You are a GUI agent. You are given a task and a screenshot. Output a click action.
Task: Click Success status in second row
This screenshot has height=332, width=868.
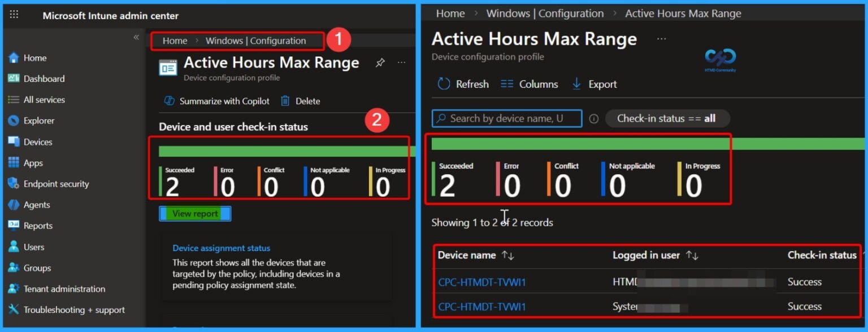pos(805,307)
